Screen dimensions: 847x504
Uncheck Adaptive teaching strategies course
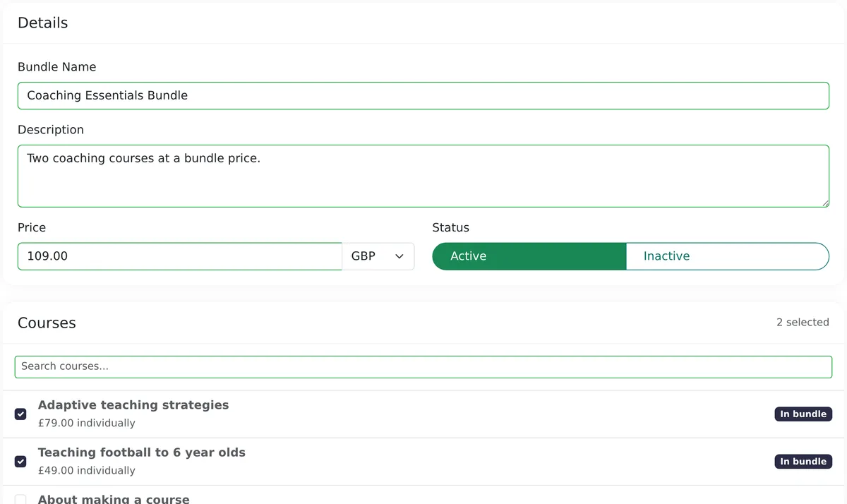20,414
